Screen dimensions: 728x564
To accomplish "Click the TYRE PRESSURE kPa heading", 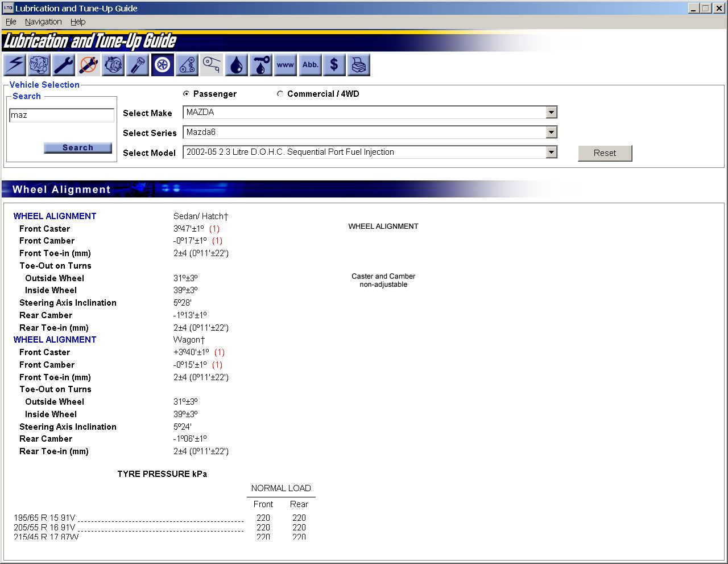I will (x=162, y=474).
